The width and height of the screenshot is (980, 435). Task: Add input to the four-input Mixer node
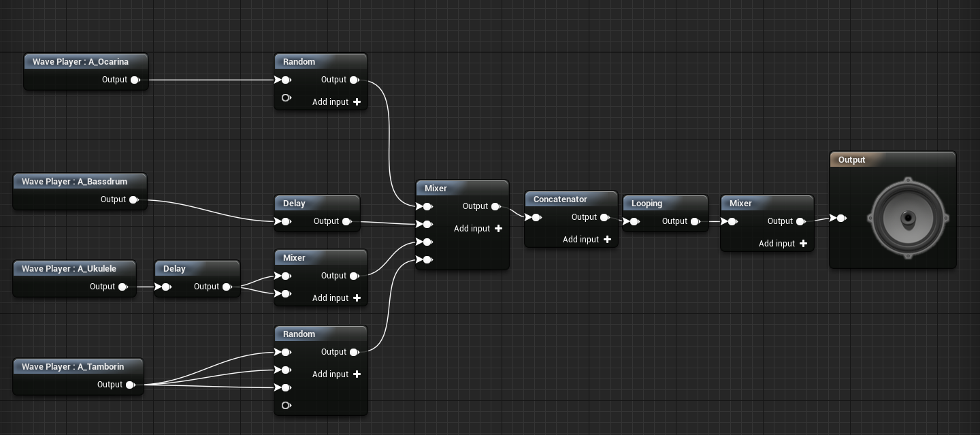478,229
